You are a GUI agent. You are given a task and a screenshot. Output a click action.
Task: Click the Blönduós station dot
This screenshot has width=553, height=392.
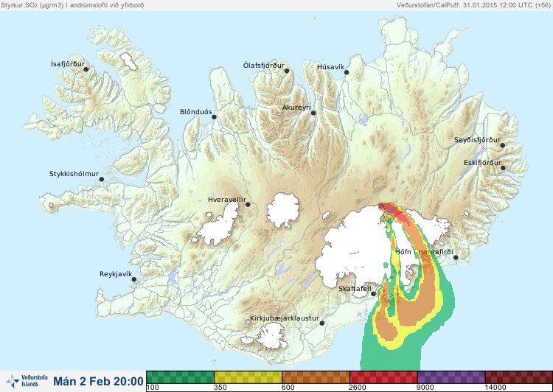point(214,116)
